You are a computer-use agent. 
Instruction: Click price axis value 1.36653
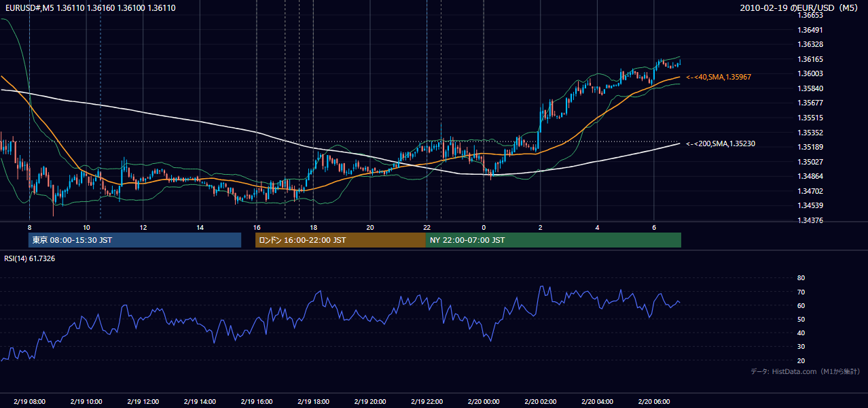[810, 15]
